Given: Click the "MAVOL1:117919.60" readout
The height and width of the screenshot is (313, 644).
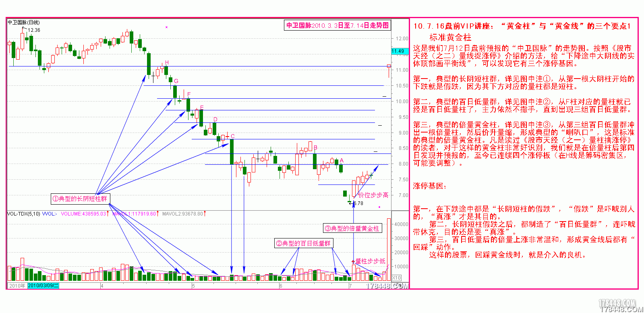Looking at the screenshot, I should click(134, 214).
